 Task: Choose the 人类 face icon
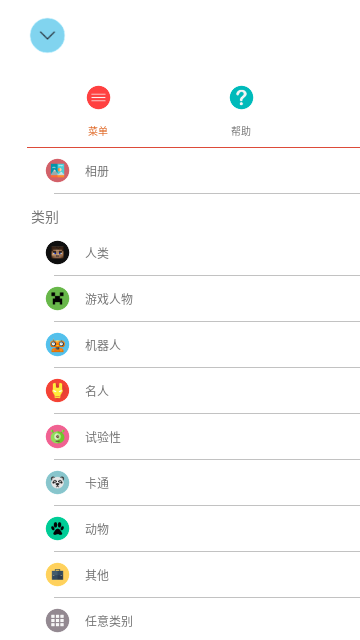[57, 253]
